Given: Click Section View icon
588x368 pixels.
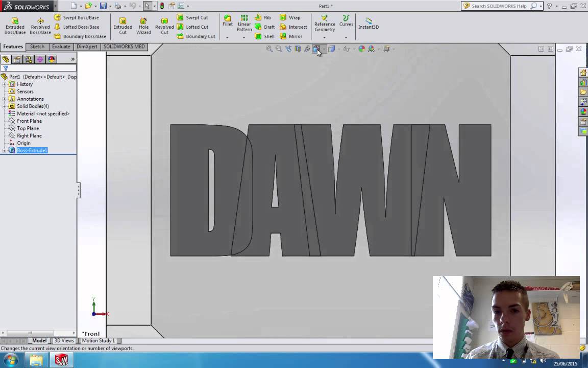Looking at the screenshot, I should pos(298,49).
